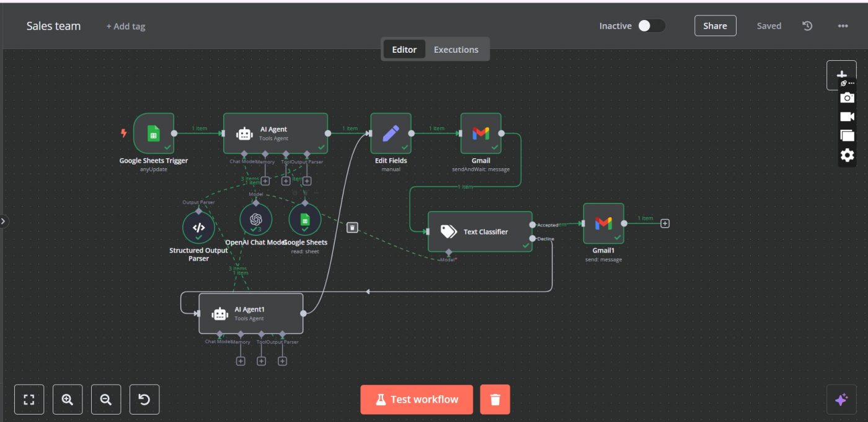The image size is (868, 422).
Task: Click the Text Classifier Model connector
Action: pos(448,254)
